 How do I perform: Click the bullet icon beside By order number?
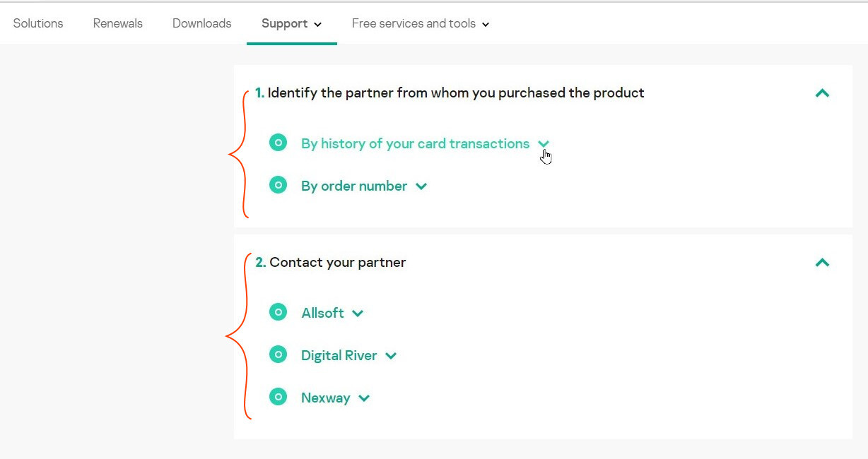(278, 186)
